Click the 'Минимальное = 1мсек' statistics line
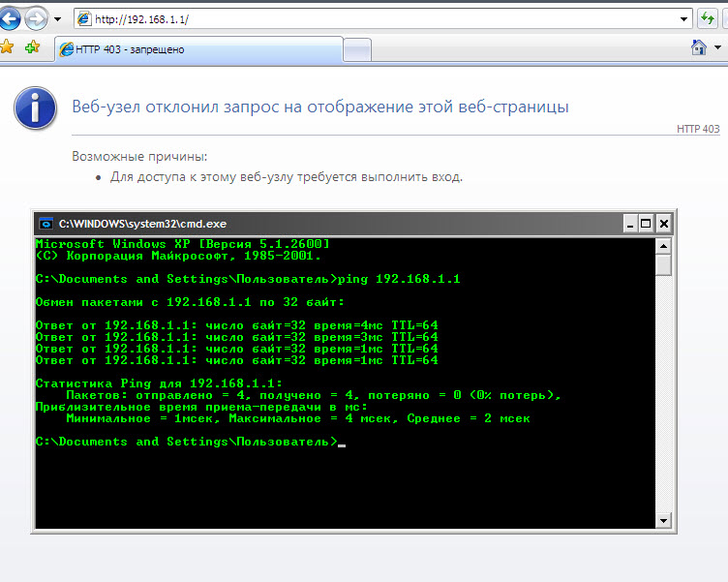This screenshot has height=582, width=728. click(x=298, y=418)
